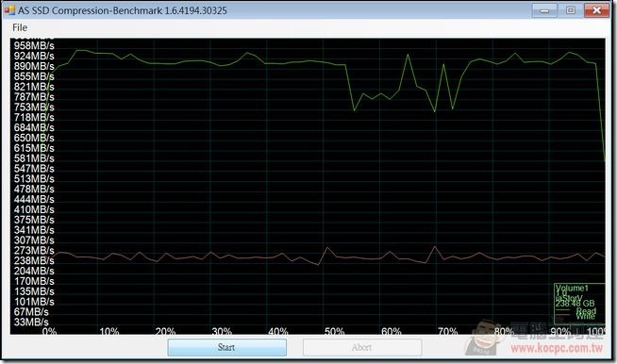Image resolution: width=617 pixels, height=364 pixels.
Task: Select the 890MB/s axis label
Action: tap(34, 66)
